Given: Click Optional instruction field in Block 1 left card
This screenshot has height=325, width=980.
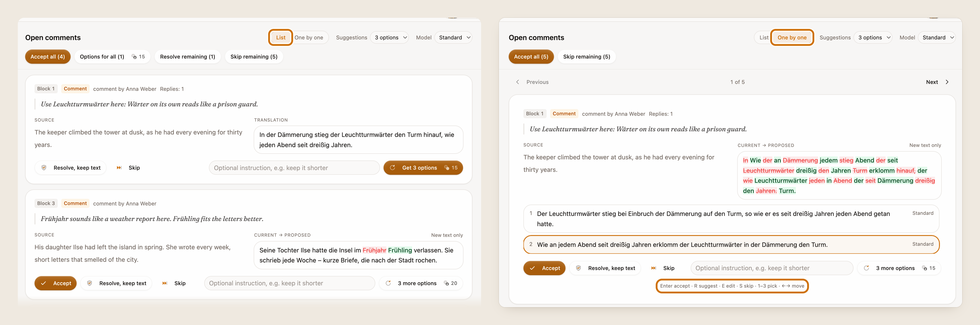Looking at the screenshot, I should coord(294,168).
